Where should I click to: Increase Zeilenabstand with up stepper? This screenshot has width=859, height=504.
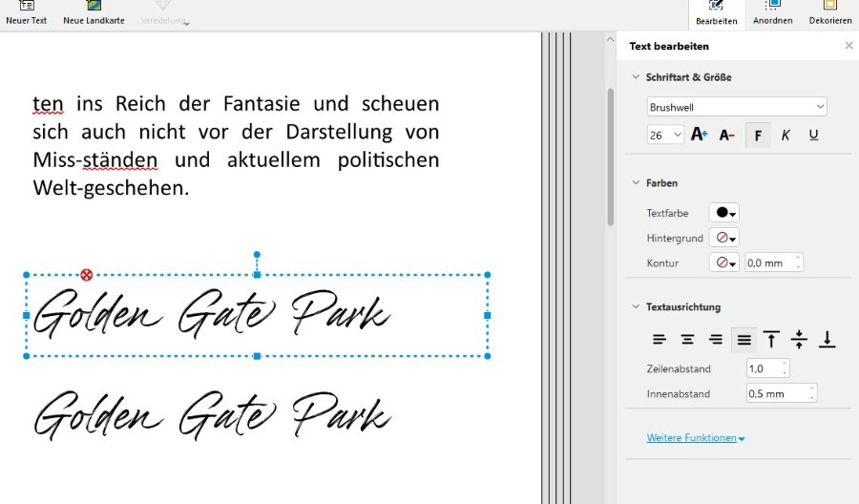click(x=785, y=364)
